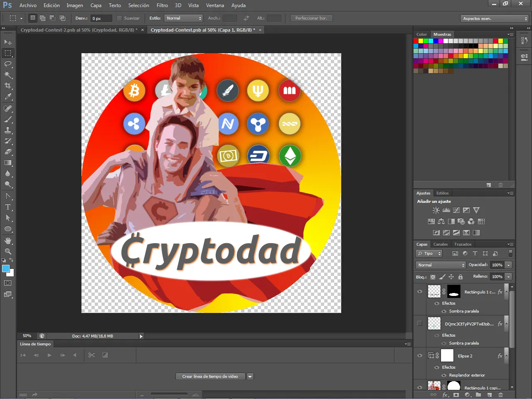Open the Capa menu
Screen dimensions: 532x399
[x=96, y=5]
